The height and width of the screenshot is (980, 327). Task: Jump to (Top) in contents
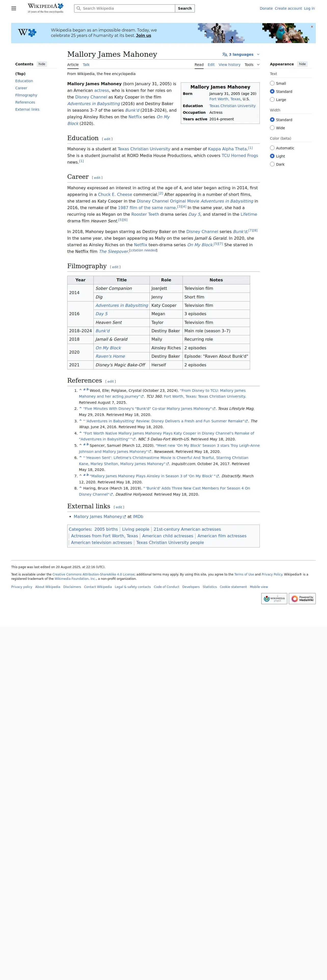(20, 74)
